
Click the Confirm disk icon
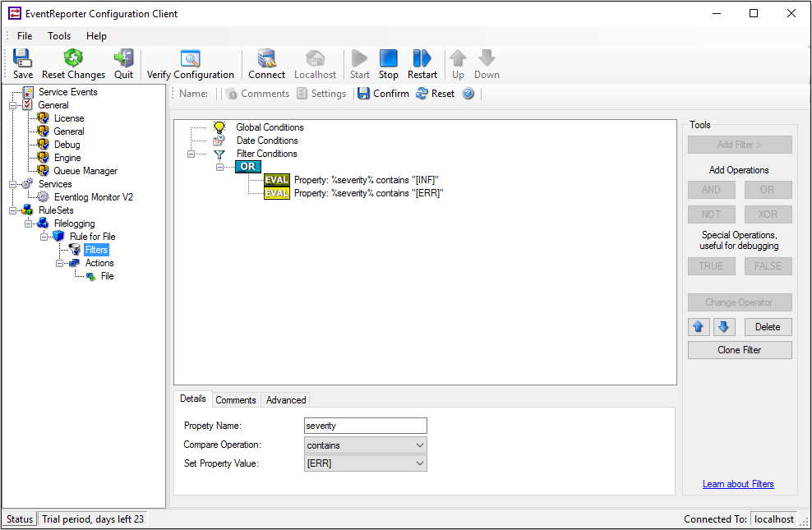click(363, 93)
